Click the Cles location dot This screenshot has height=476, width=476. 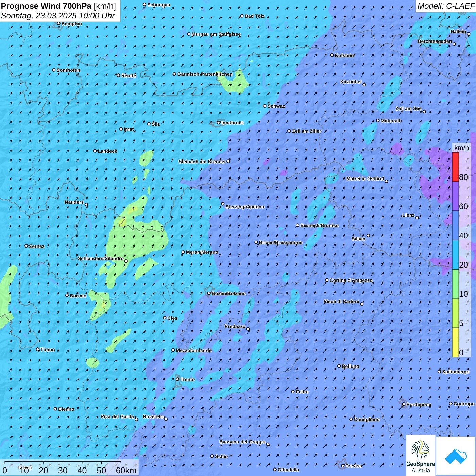point(165,318)
